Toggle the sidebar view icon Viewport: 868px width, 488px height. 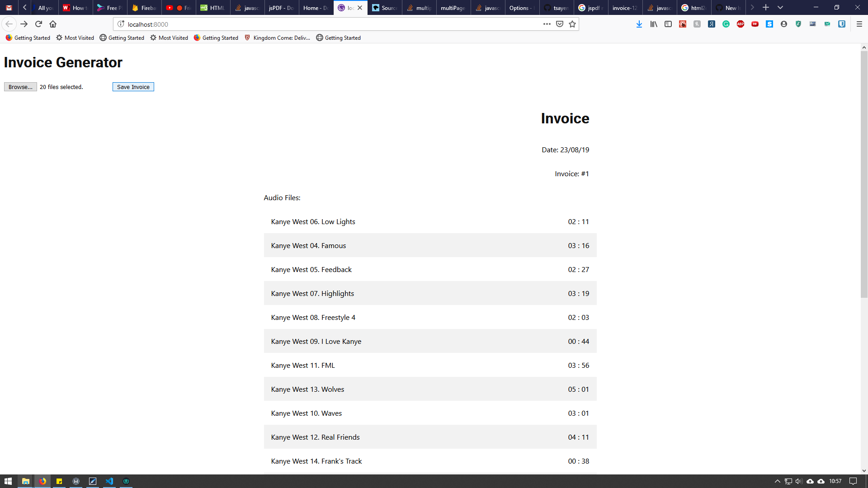coord(668,24)
